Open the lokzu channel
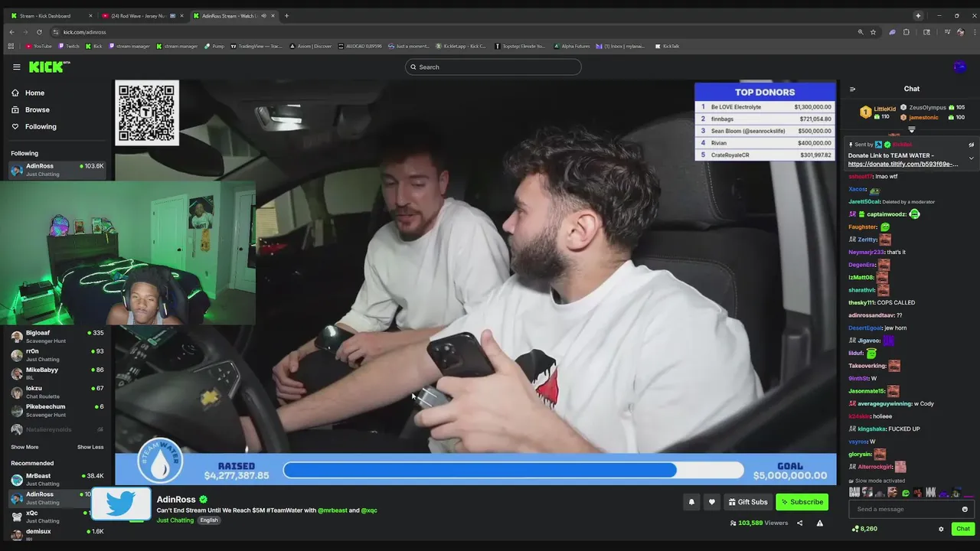The width and height of the screenshot is (980, 551). [57, 392]
